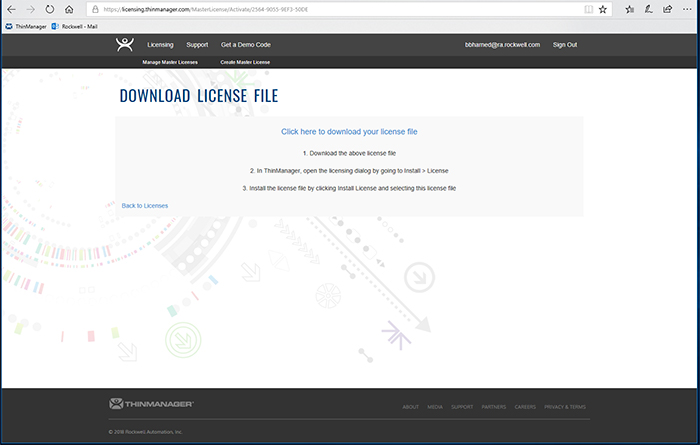The image size is (700, 445).
Task: Open the Rockwell - Mail bookmark
Action: tap(75, 26)
